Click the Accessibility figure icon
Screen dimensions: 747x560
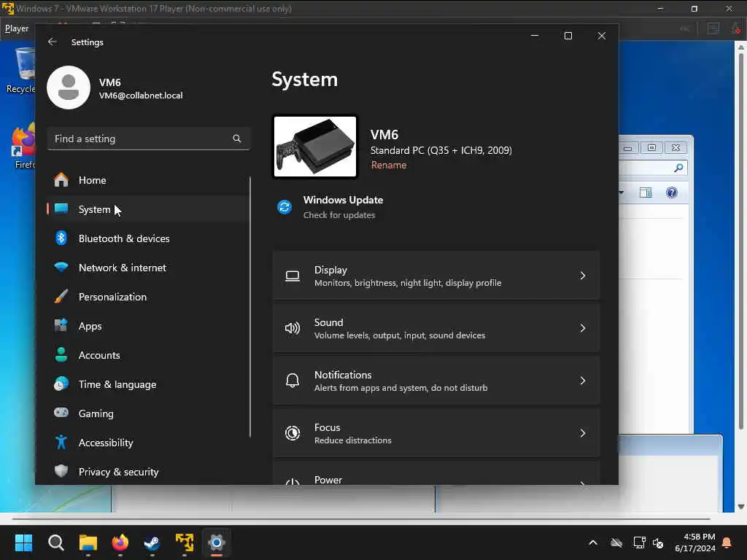[61, 443]
